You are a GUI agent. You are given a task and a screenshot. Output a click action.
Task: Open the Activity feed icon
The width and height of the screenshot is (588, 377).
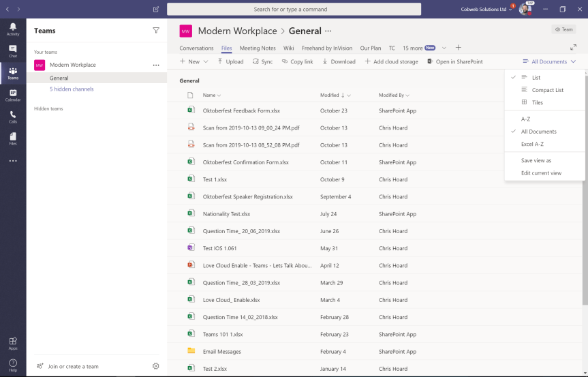13,28
